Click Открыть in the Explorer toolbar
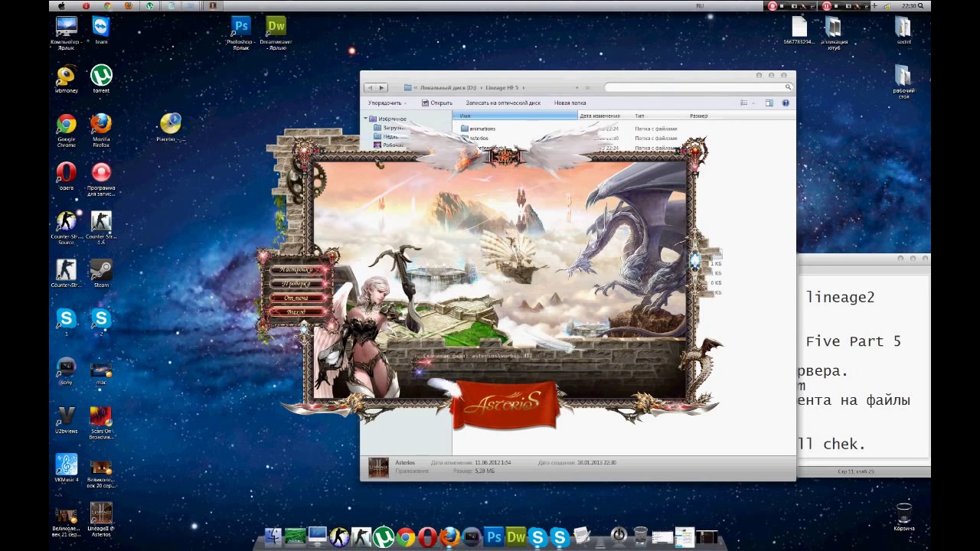 click(437, 103)
